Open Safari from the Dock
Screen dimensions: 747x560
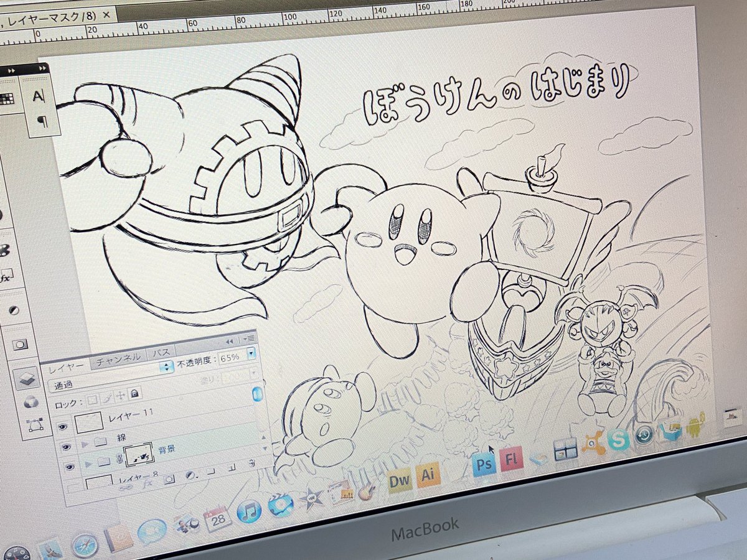tap(85, 545)
